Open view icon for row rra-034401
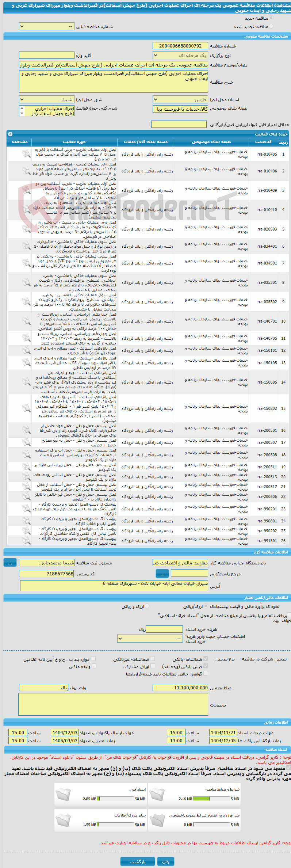The height and width of the screenshot is (868, 291). 26,246
